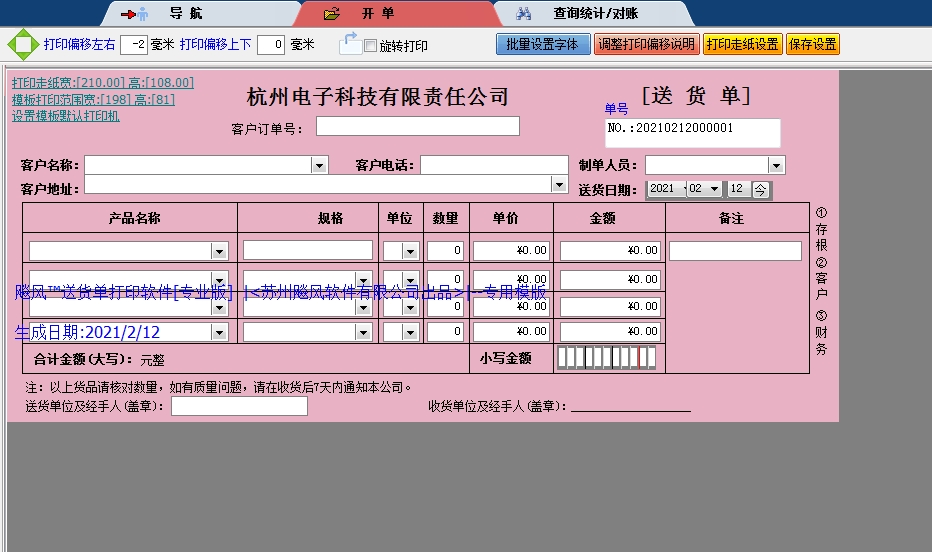Expand first row 产品名称 dropdown
This screenshot has width=932, height=552.
click(x=219, y=251)
